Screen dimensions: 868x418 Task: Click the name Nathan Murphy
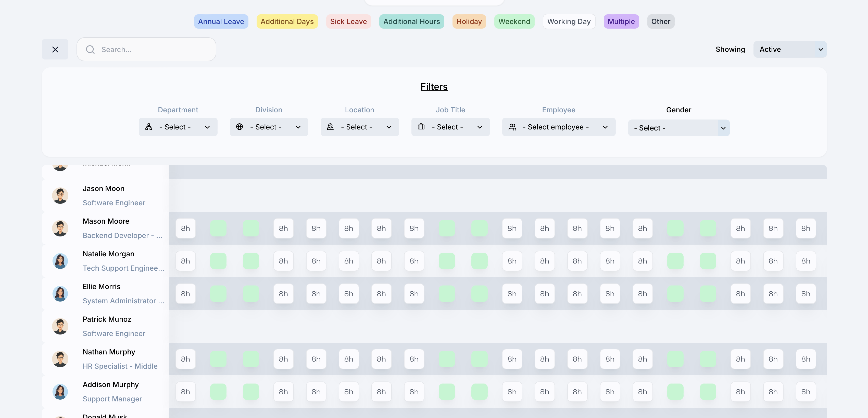pyautogui.click(x=109, y=352)
